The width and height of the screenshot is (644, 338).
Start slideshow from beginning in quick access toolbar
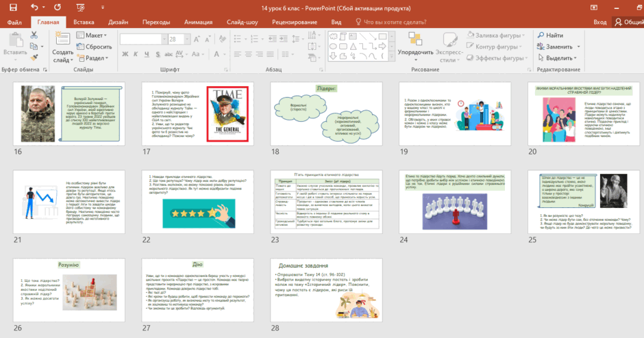(x=80, y=8)
